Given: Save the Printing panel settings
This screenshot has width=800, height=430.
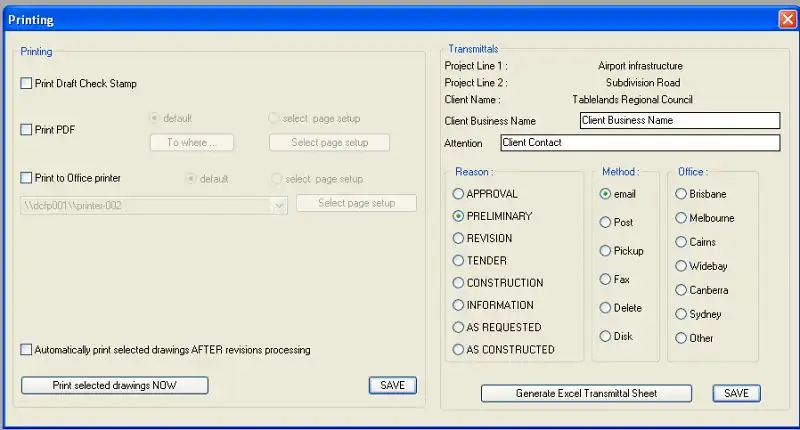Looking at the screenshot, I should (392, 385).
